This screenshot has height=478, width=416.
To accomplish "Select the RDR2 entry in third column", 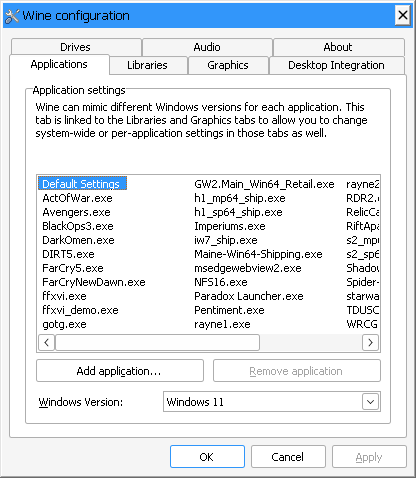I will tap(363, 198).
